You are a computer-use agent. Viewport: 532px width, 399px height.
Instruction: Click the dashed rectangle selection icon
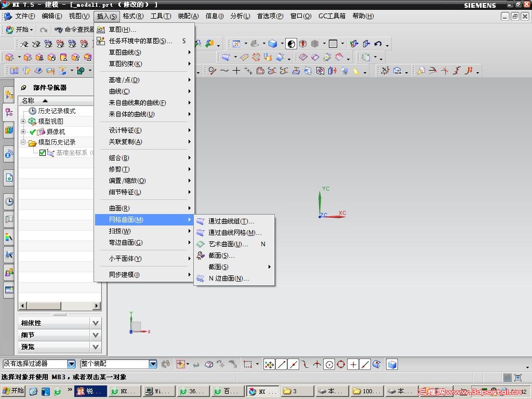tap(248, 364)
